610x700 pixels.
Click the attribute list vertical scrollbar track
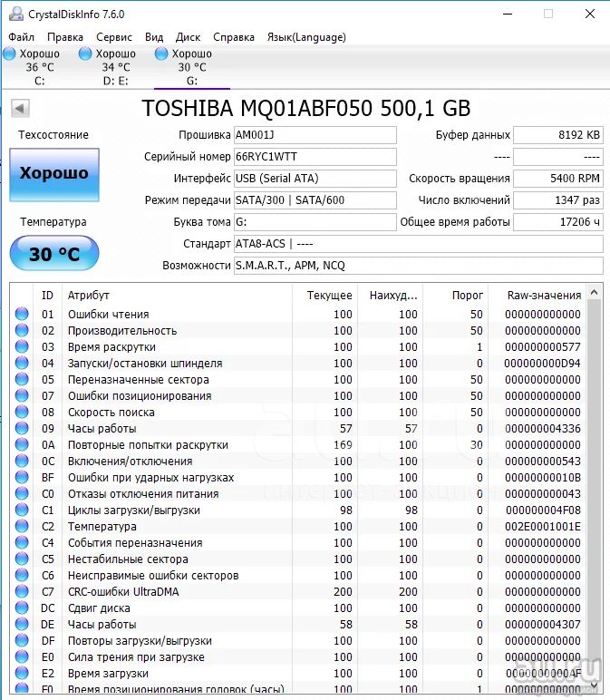tap(594, 489)
